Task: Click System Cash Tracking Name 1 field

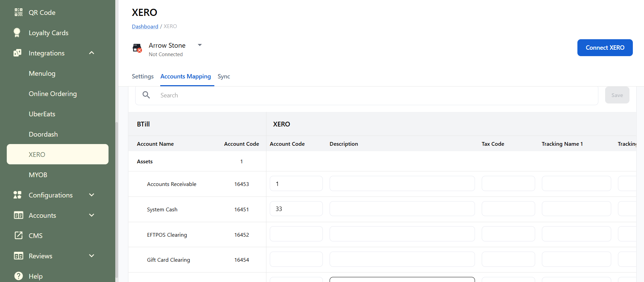Action: pyautogui.click(x=576, y=209)
